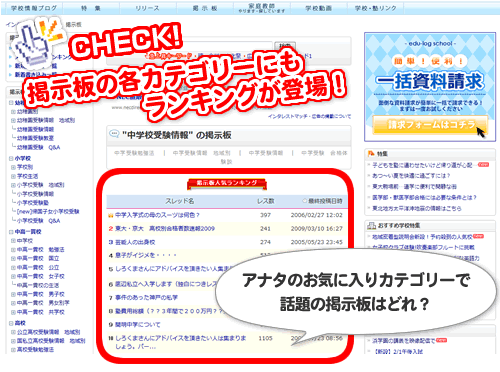Open 中高一貫校 国立 in the sidebar
This screenshot has width=500, height=372.
click(x=38, y=258)
